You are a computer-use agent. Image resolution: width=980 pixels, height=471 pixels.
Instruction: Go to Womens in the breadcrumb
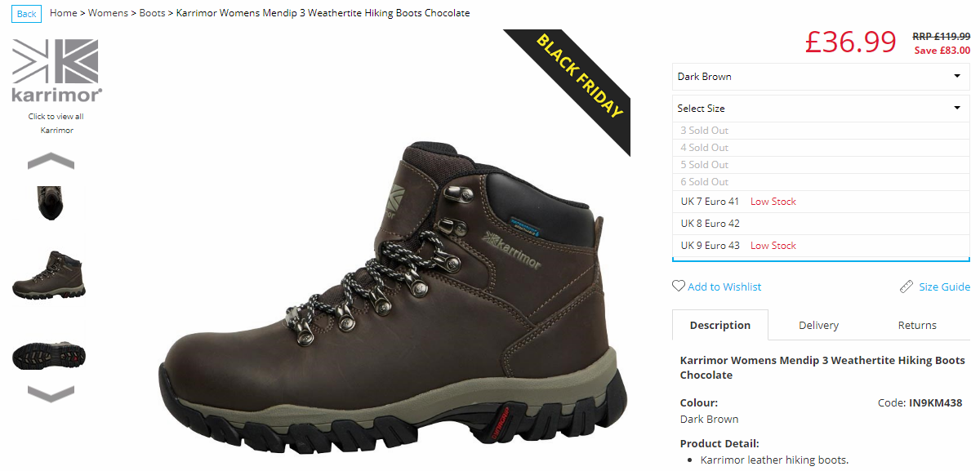[x=109, y=13]
